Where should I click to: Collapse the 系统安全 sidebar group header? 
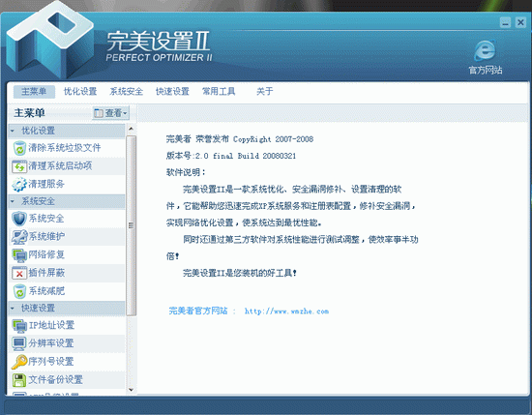coord(67,201)
